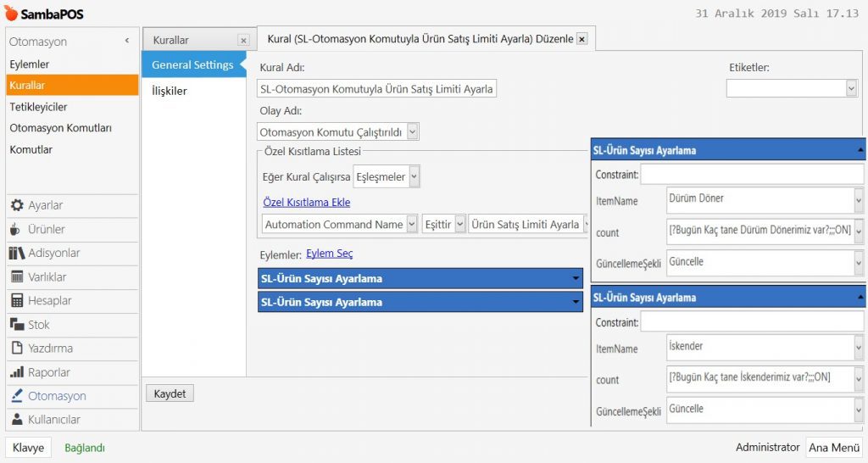Switch to the İlişkiler tab

click(170, 91)
